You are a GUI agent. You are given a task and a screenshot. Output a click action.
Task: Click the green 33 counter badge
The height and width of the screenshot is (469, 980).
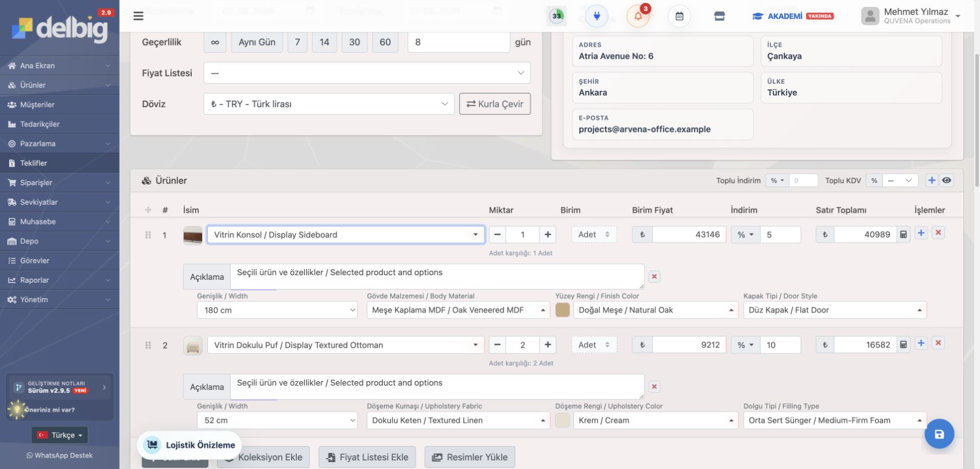(x=557, y=16)
